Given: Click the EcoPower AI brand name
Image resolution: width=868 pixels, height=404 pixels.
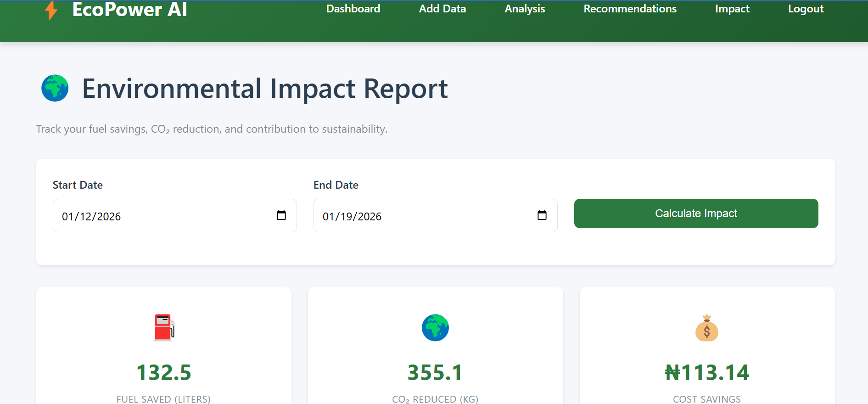Looking at the screenshot, I should pos(129,10).
